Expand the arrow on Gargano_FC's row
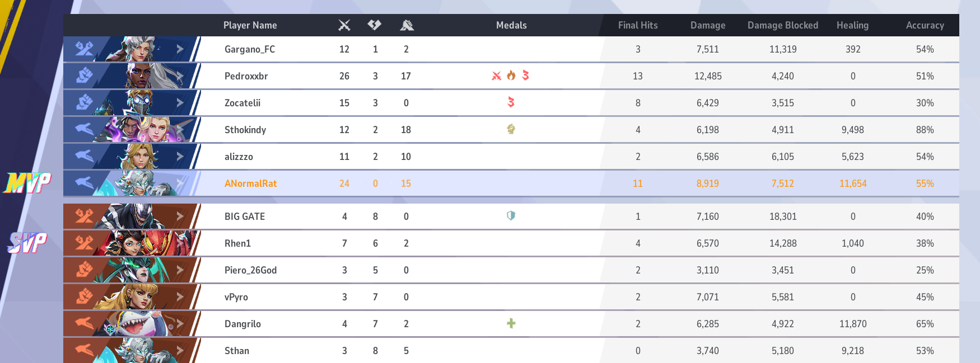Image resolution: width=980 pixels, height=363 pixels. click(x=180, y=49)
